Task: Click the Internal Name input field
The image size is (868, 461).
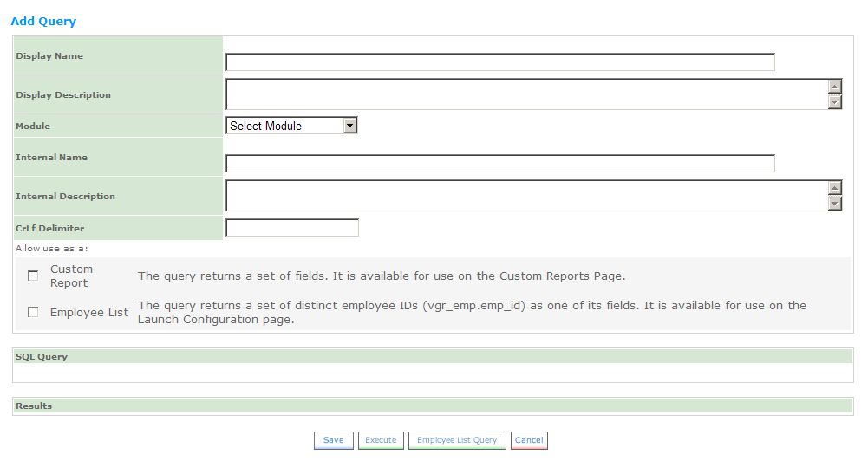Action: [499, 163]
